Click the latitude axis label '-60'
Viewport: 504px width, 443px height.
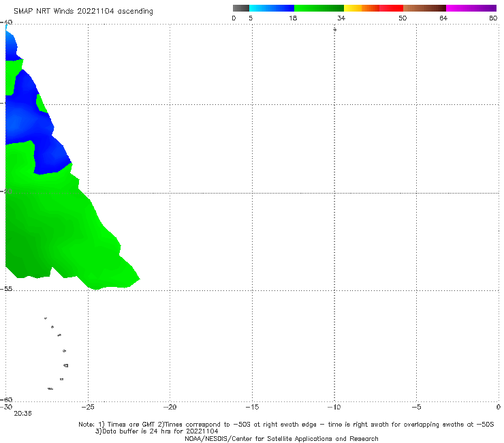(x=6, y=399)
